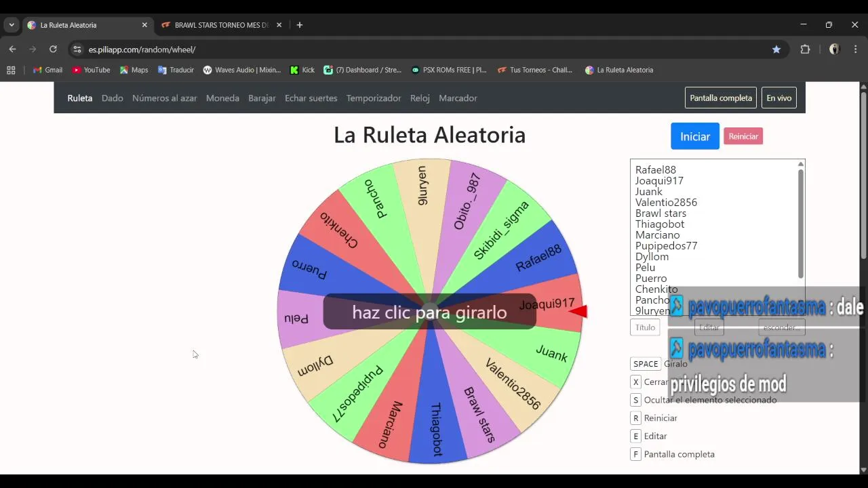Open the Chrome profile avatar

pyautogui.click(x=834, y=49)
